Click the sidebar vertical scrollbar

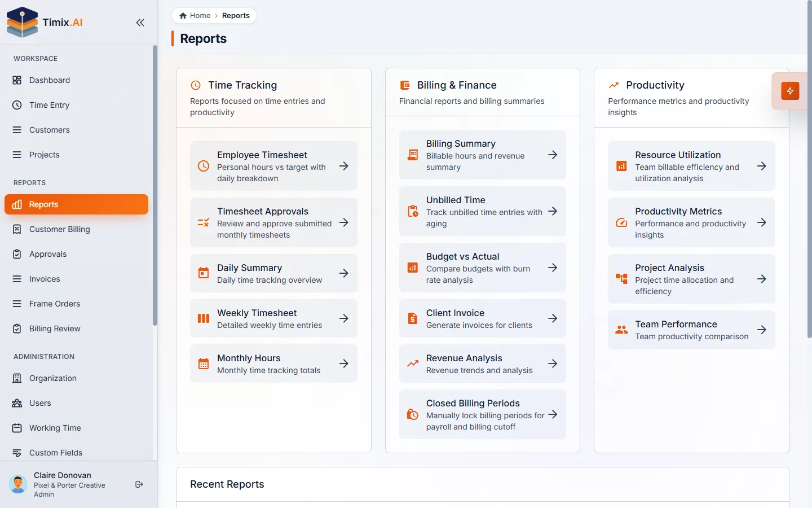155,186
